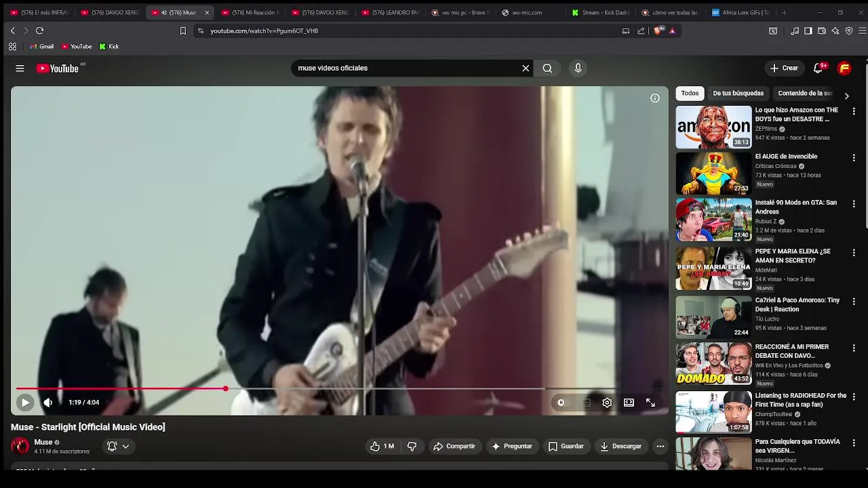Screen dimensions: 868x488
Task: Open options for REACCIONÉ A MI PRIMER DEBATE
Action: [x=854, y=348]
